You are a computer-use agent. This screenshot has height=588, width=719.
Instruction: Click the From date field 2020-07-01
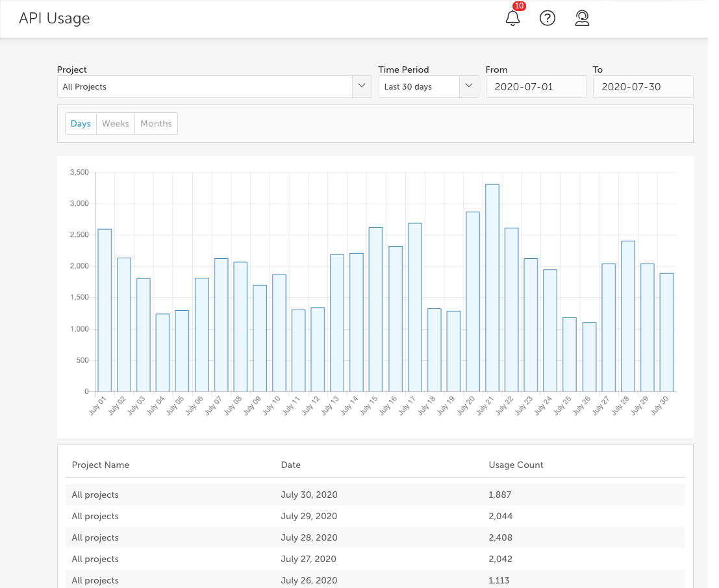536,86
